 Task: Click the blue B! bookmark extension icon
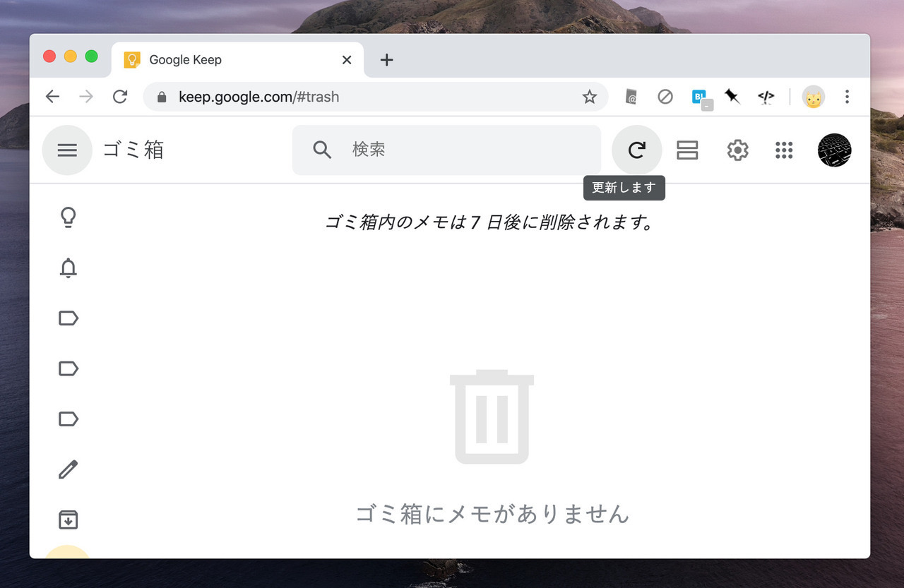[x=701, y=98]
